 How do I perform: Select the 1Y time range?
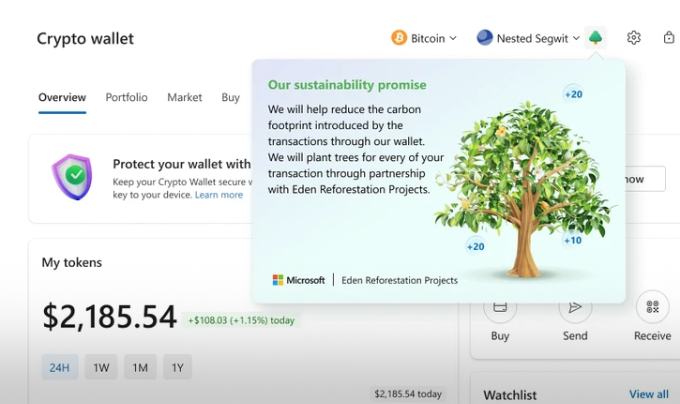point(178,367)
